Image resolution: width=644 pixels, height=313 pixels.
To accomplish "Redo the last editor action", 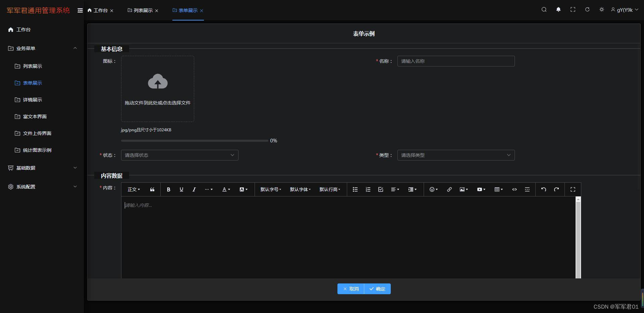I will point(556,189).
